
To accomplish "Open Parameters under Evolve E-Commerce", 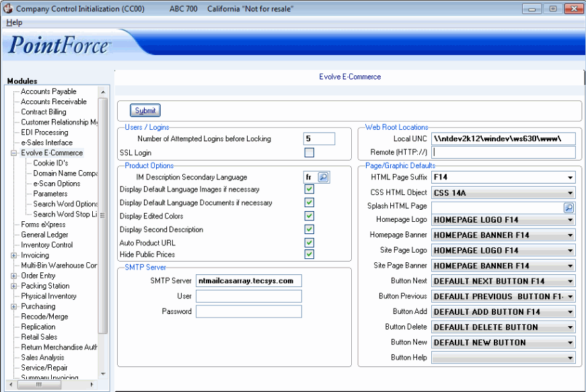I will tap(50, 194).
